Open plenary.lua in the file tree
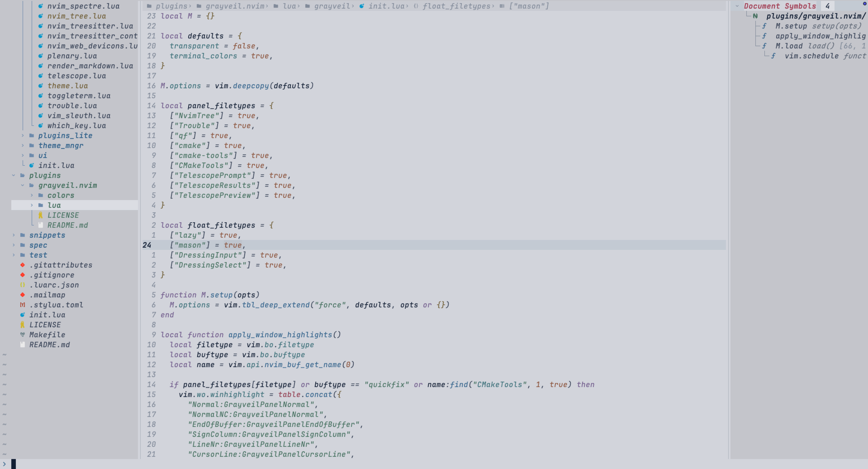Screen dimensions: 868x469 pos(72,56)
